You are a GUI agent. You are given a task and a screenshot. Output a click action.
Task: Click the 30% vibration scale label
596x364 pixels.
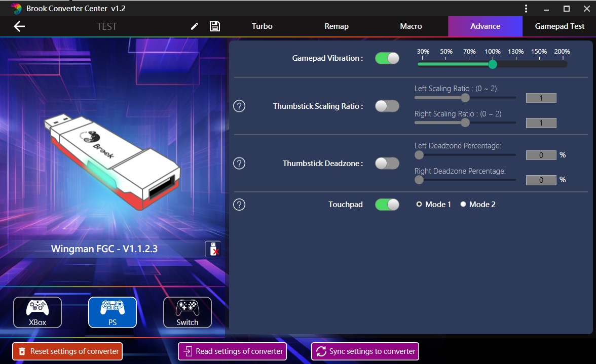[x=423, y=51]
